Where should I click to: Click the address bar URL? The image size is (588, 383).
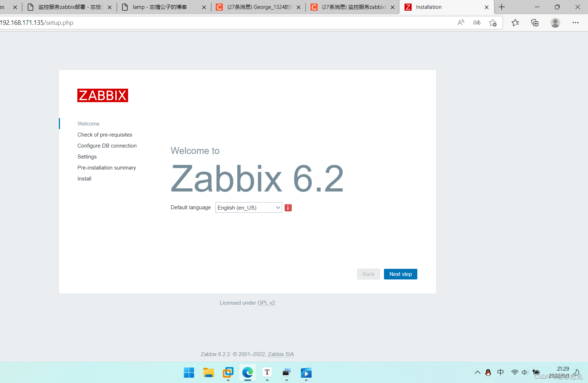(x=37, y=23)
